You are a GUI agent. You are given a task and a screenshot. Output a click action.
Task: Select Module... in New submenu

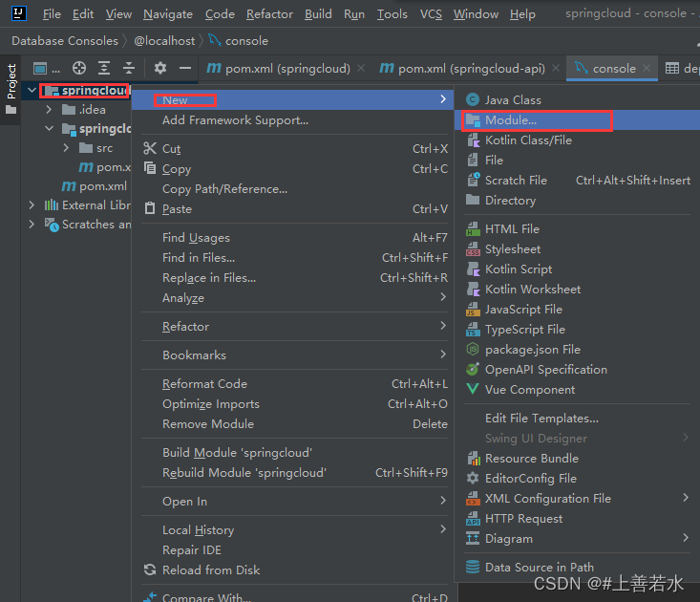tap(577, 120)
